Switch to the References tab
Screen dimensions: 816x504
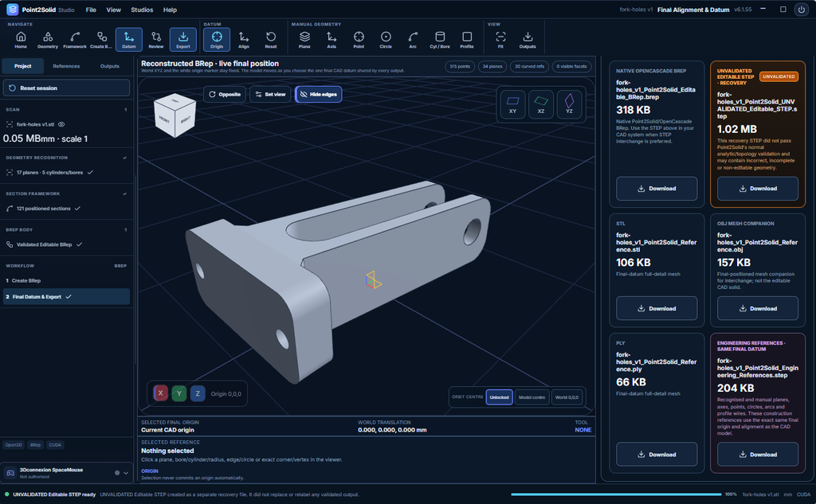(x=67, y=66)
